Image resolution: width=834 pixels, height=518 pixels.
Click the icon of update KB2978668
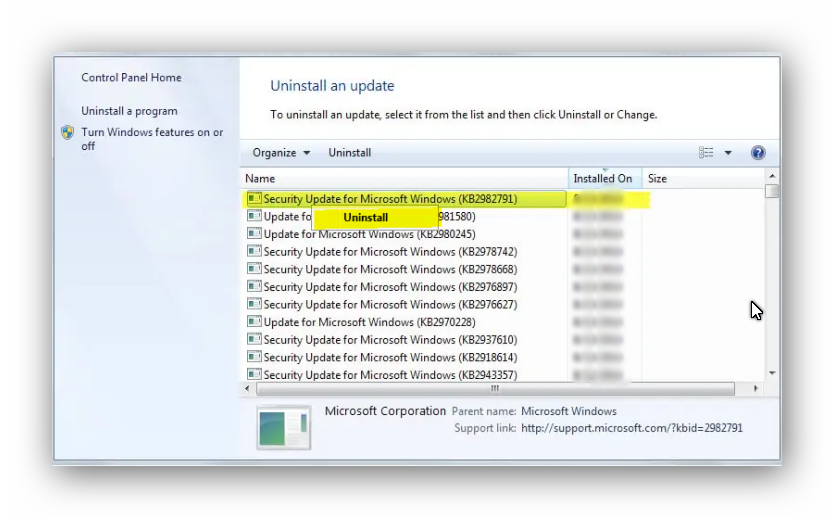coord(254,269)
